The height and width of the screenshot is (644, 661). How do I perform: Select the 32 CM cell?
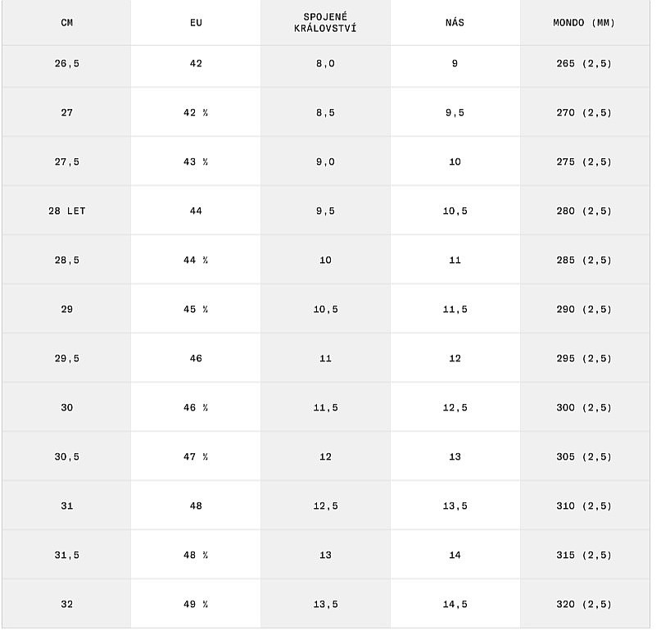click(66, 605)
